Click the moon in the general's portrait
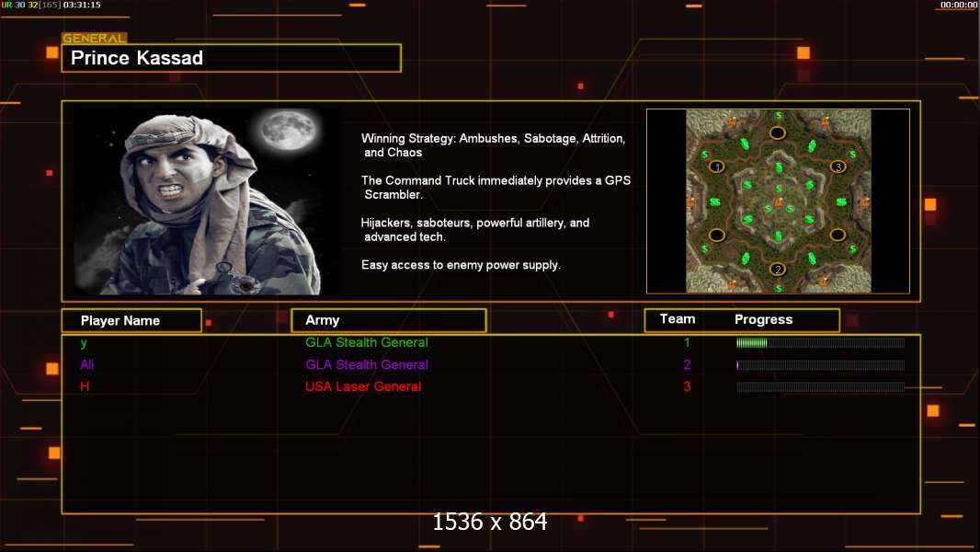The image size is (980, 552). click(289, 130)
